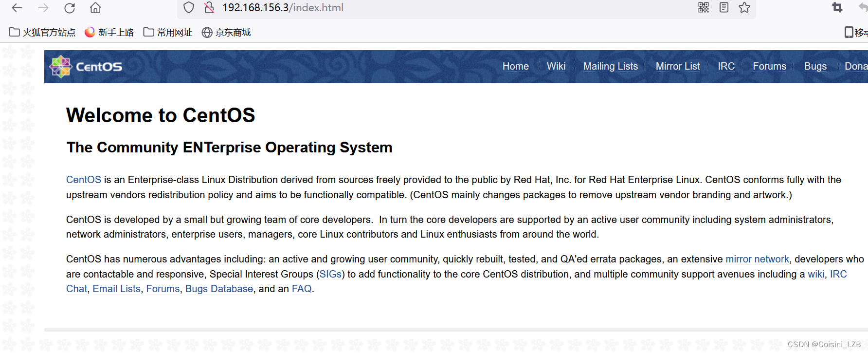Open the Forums menu item in header
This screenshot has width=868, height=353.
coord(769,66)
